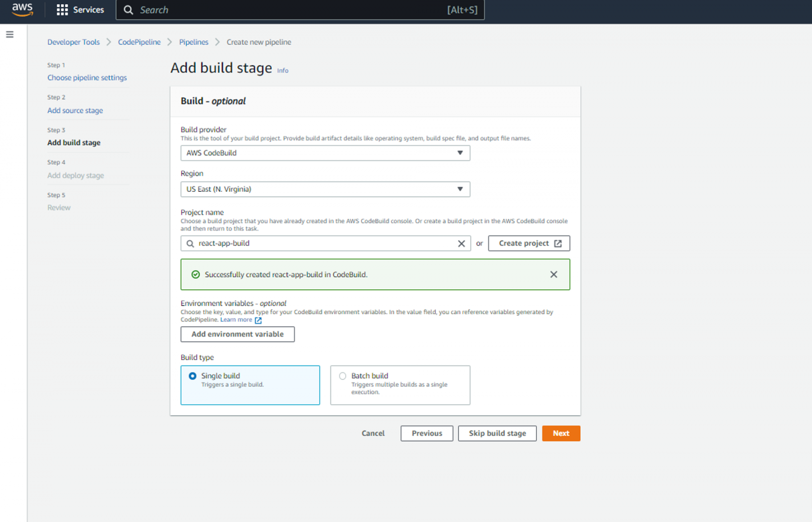Open navigation with the hamburger icon
The image size is (812, 522).
9,34
